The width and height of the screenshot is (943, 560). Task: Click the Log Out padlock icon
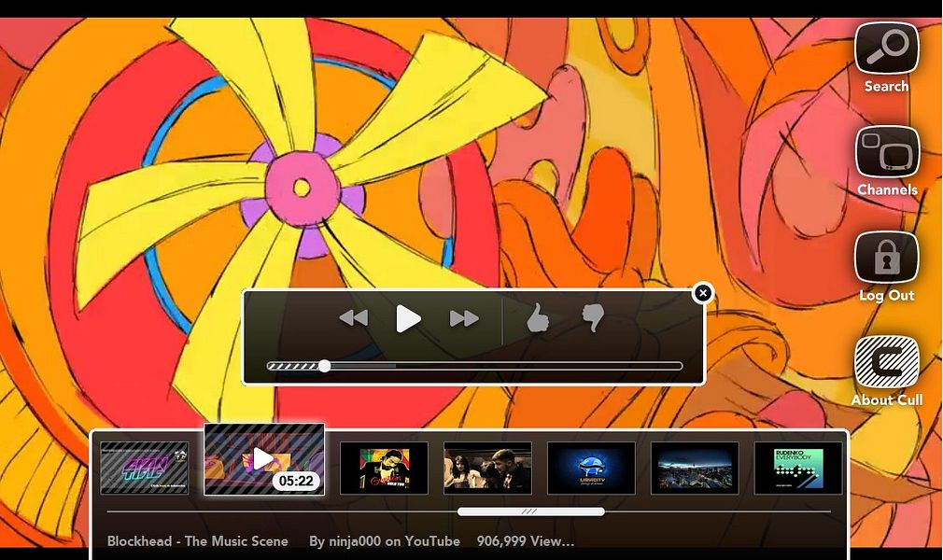point(886,257)
